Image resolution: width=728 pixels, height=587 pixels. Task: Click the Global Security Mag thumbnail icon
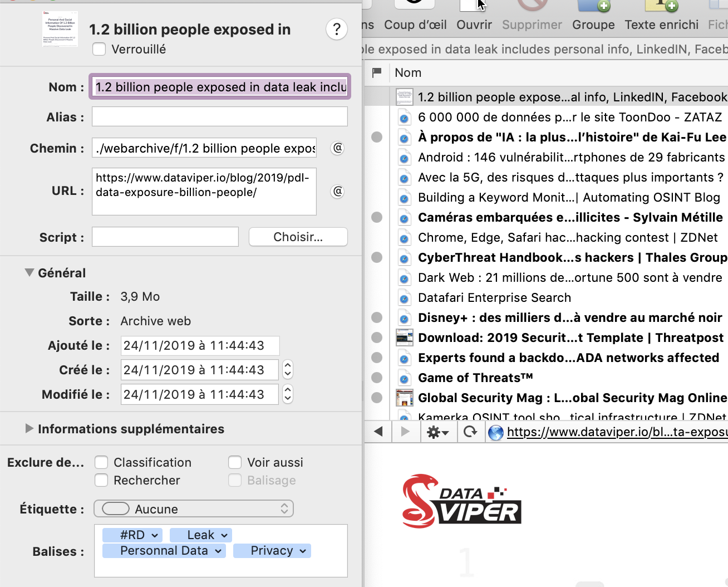[x=405, y=398]
